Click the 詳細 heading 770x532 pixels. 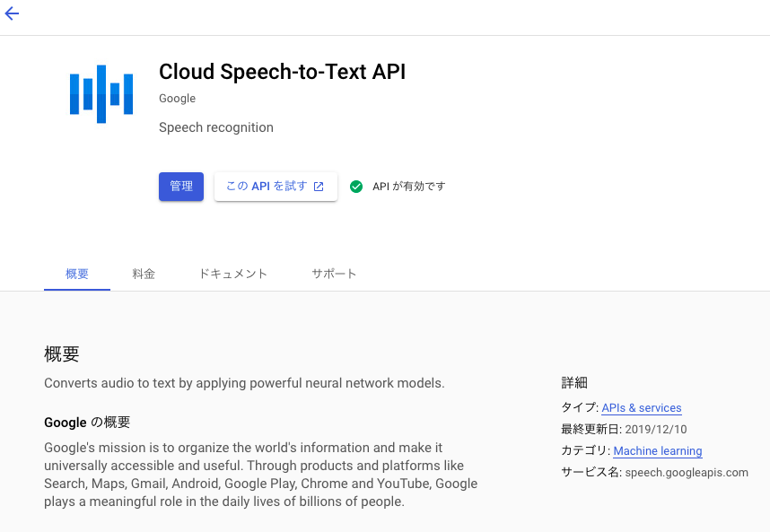click(574, 382)
